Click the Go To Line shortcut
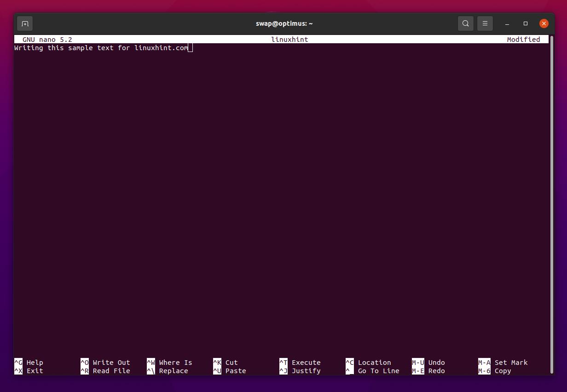This screenshot has height=392, width=567. (x=372, y=371)
